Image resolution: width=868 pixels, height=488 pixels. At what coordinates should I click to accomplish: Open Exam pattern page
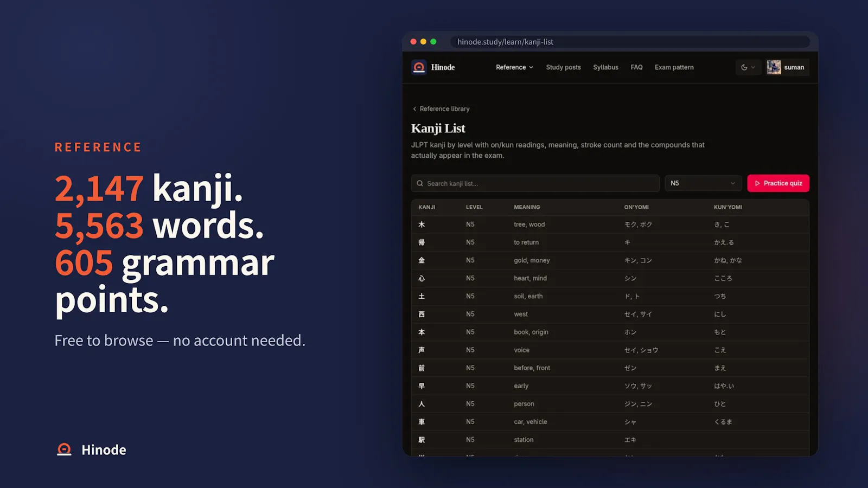coord(674,67)
